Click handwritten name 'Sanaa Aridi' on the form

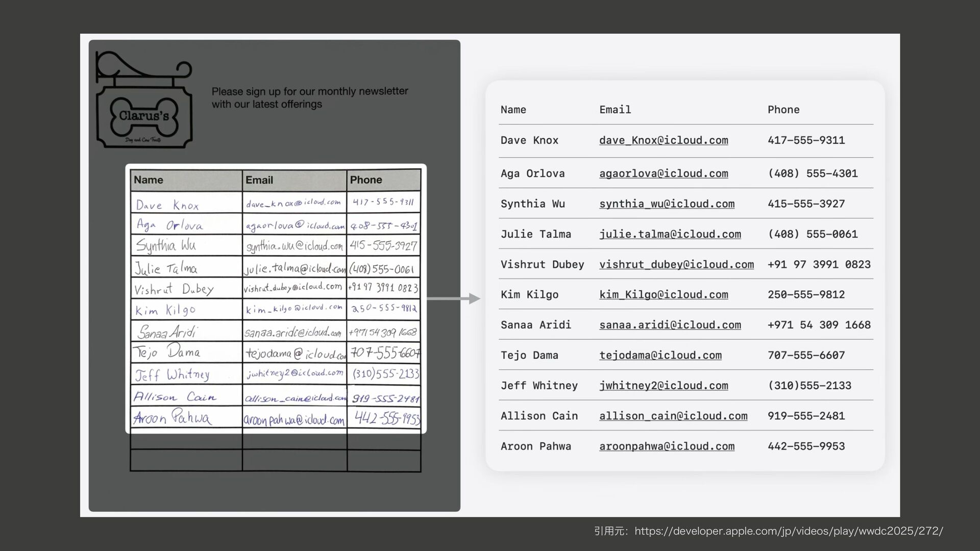click(x=167, y=332)
